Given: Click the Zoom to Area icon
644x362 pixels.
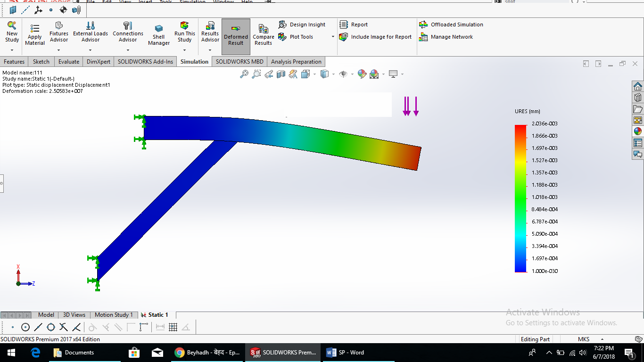Looking at the screenshot, I should (x=256, y=74).
